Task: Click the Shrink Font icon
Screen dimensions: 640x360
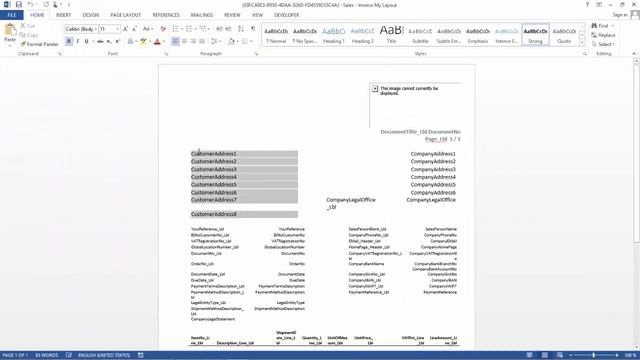Action: (x=134, y=29)
